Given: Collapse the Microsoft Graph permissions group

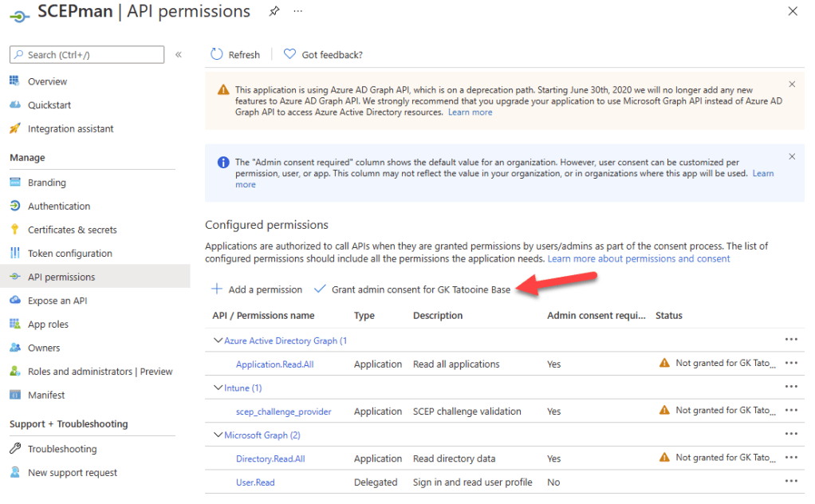Looking at the screenshot, I should click(218, 435).
